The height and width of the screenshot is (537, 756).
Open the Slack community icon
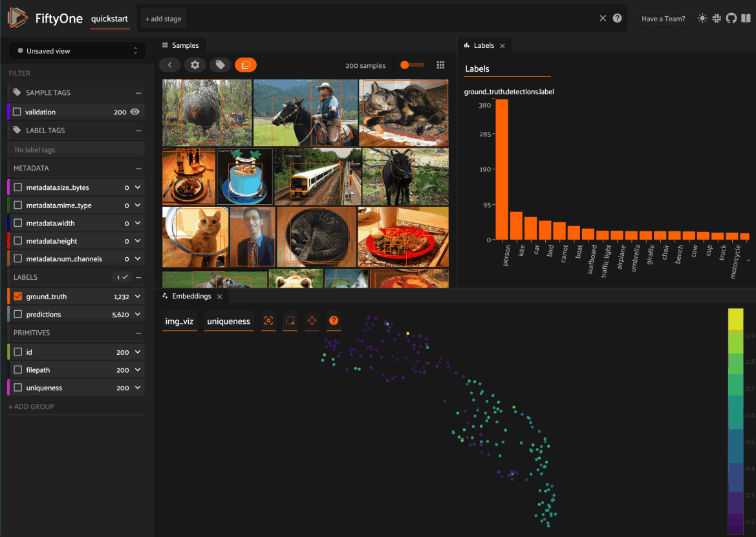click(x=717, y=18)
